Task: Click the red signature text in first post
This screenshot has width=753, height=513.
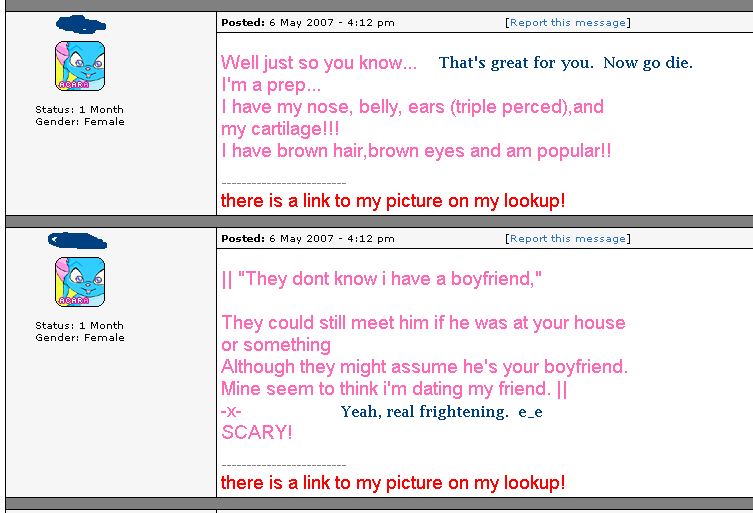Action: pos(393,201)
